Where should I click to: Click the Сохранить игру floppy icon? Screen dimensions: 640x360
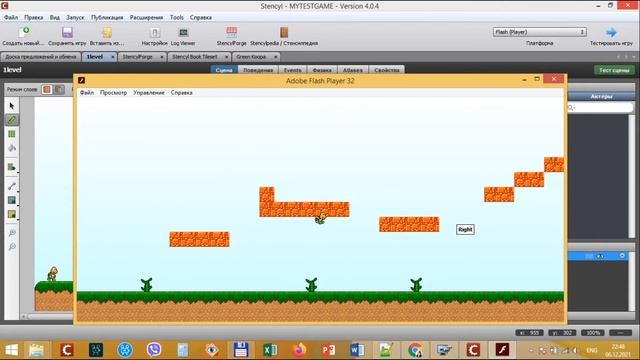tap(67, 32)
